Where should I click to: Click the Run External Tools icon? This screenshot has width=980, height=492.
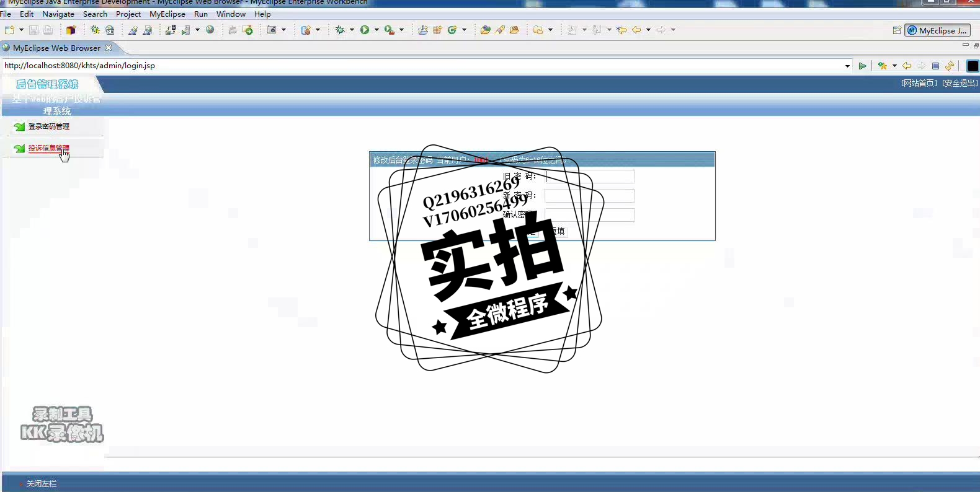click(390, 30)
